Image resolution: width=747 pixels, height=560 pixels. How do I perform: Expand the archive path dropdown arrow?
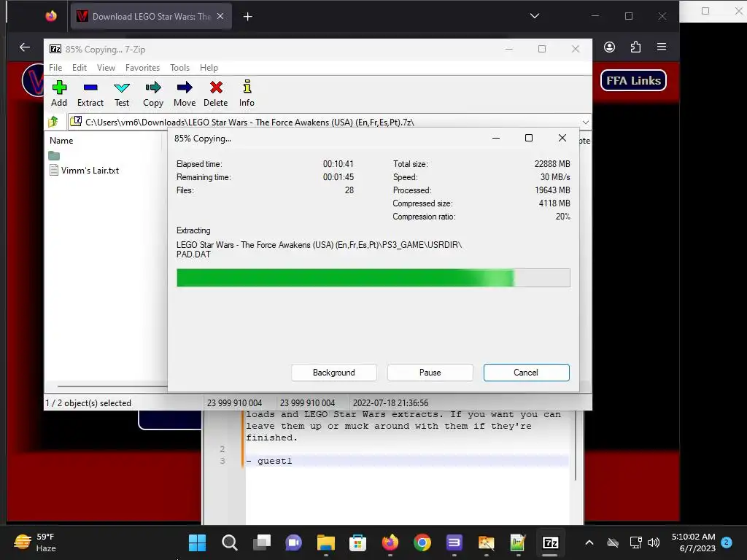586,122
